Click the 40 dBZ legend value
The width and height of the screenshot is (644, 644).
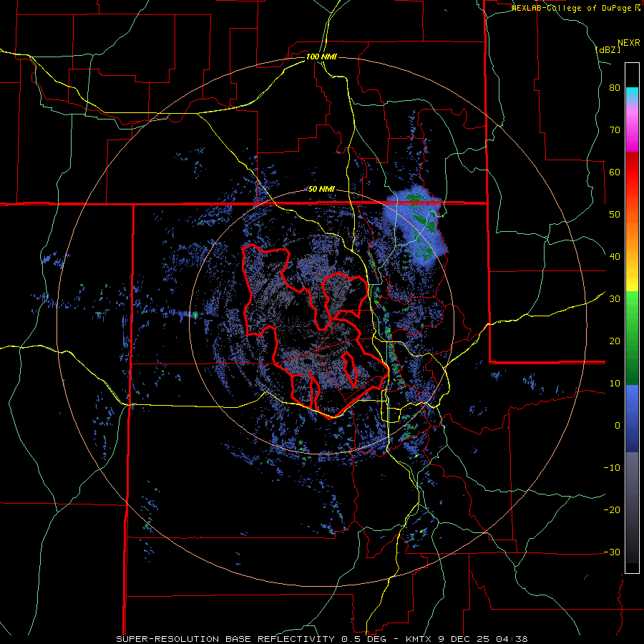(615, 257)
